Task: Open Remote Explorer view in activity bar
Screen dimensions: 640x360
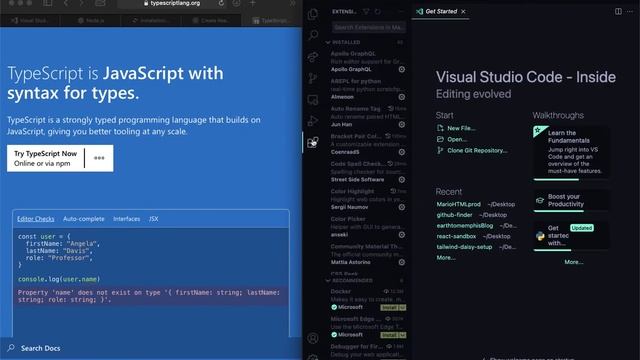Action: pyautogui.click(x=313, y=100)
